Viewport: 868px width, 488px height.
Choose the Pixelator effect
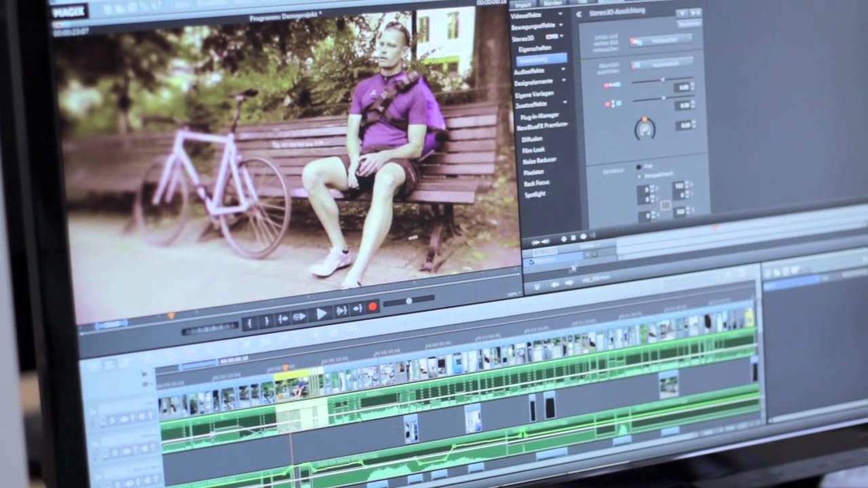point(534,171)
